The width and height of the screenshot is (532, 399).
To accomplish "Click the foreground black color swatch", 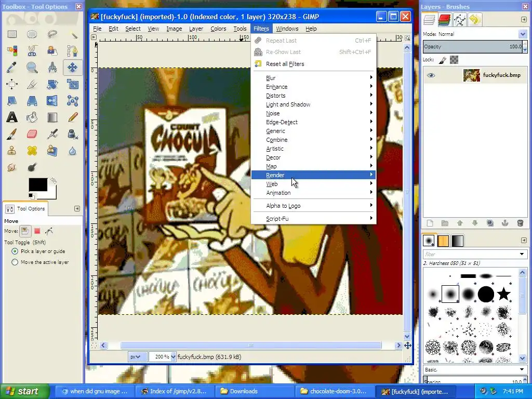I will (37, 185).
